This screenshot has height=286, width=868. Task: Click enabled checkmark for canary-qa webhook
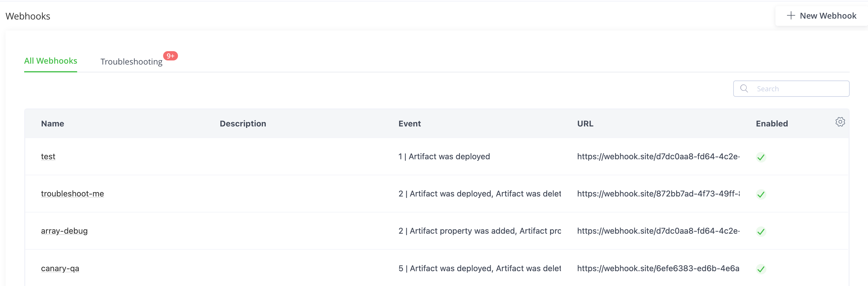(x=761, y=269)
